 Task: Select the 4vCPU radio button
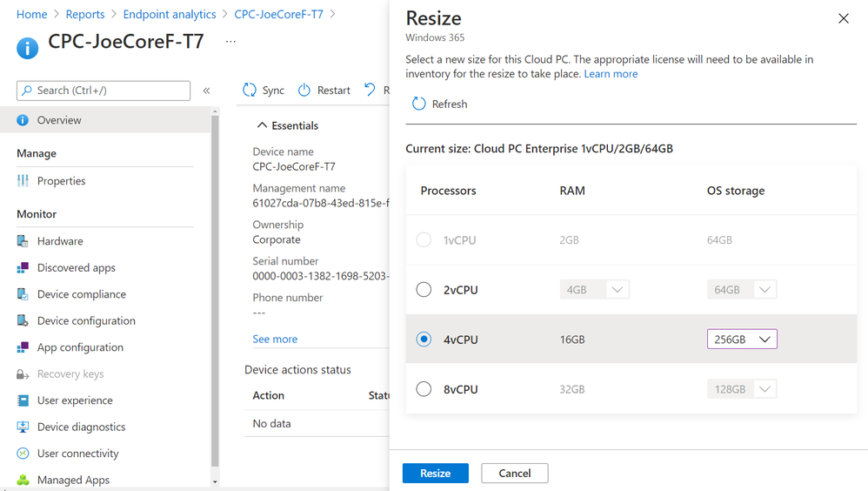point(424,340)
